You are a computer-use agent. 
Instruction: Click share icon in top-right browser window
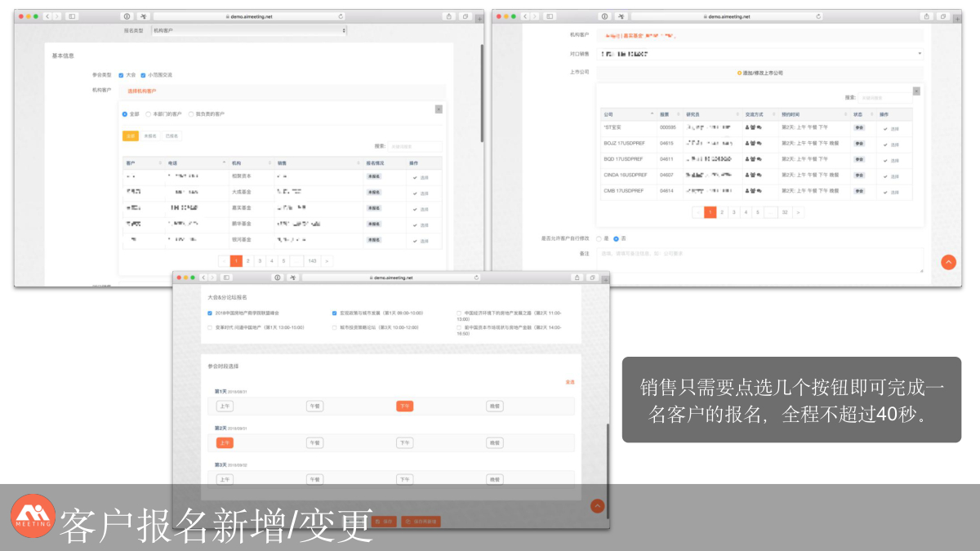click(926, 16)
